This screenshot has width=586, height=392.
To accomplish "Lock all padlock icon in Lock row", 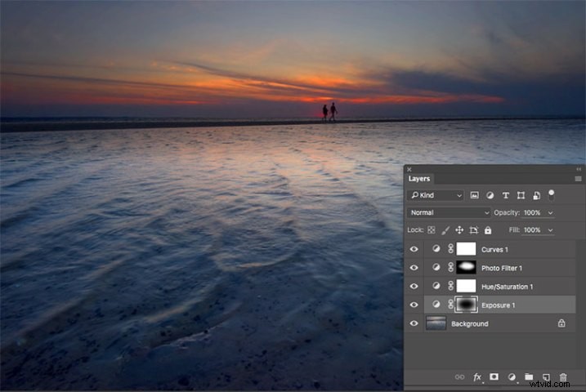I will (488, 230).
